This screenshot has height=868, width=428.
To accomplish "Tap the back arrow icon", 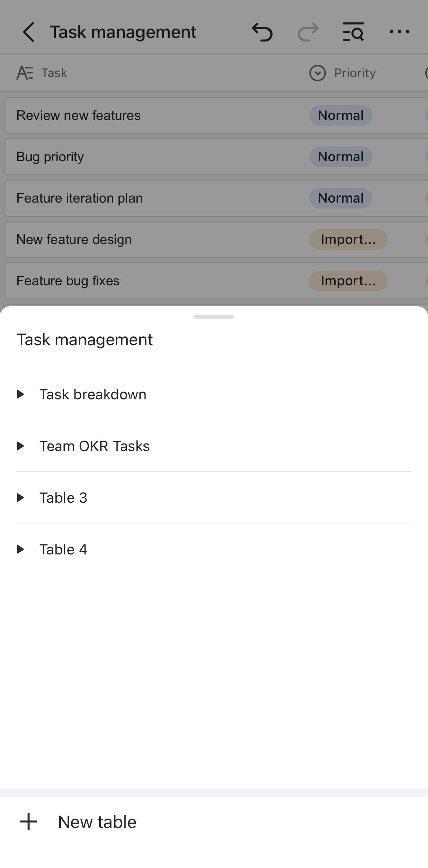I will pos(28,32).
